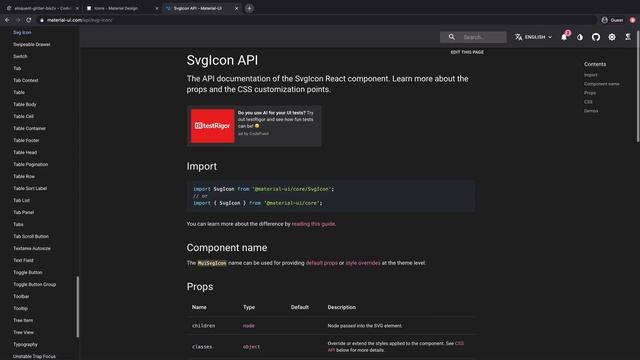Select Text Field in sidebar
The height and width of the screenshot is (360, 640).
coord(23,260)
